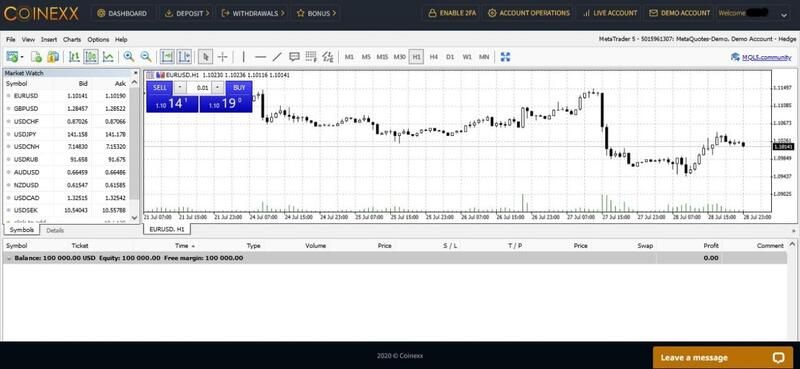Switch to Demo Account
The image size is (800, 369).
click(x=680, y=13)
